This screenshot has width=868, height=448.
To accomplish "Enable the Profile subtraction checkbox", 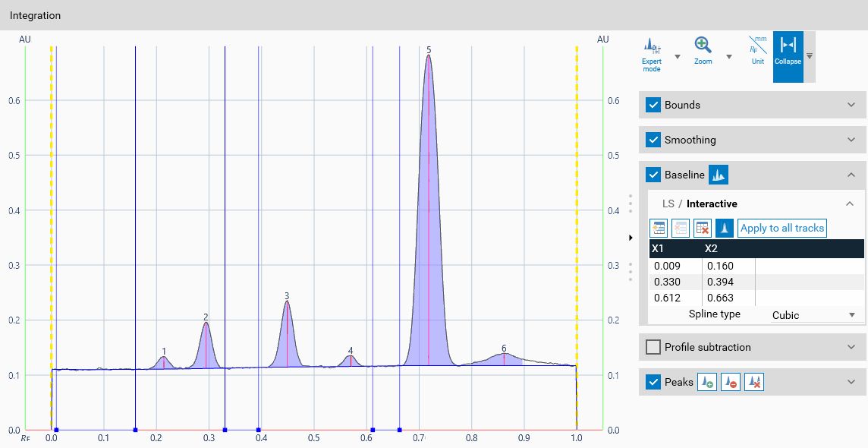I will click(x=653, y=347).
